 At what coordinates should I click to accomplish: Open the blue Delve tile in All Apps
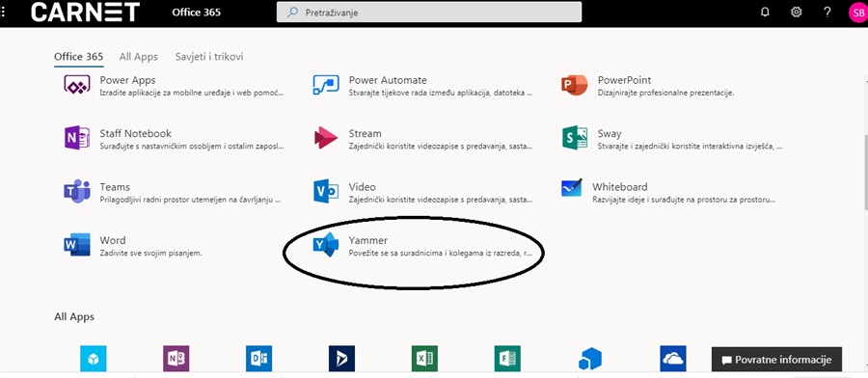(259, 359)
